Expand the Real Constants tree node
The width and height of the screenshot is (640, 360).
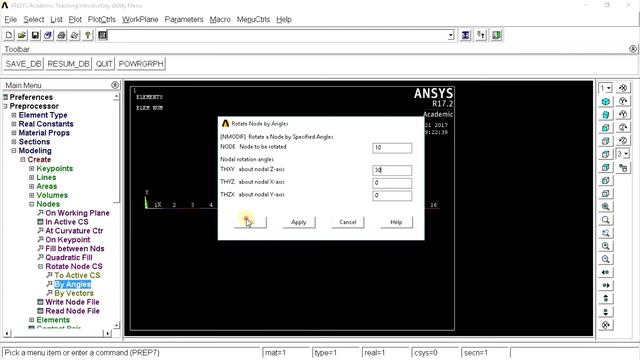point(14,124)
